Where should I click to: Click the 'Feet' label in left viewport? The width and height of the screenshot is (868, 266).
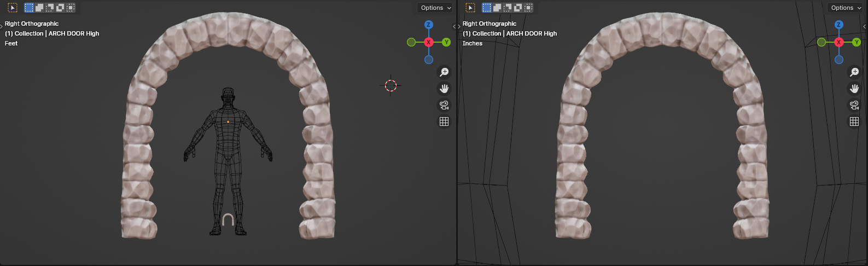pyautogui.click(x=11, y=43)
